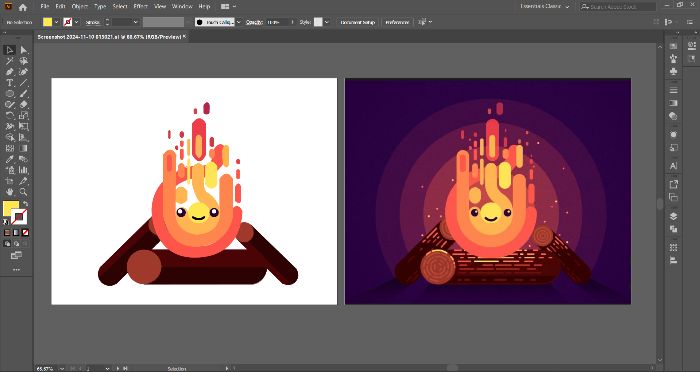Image resolution: width=700 pixels, height=372 pixels.
Task: Open the Style dropdown arrow
Action: 327,22
